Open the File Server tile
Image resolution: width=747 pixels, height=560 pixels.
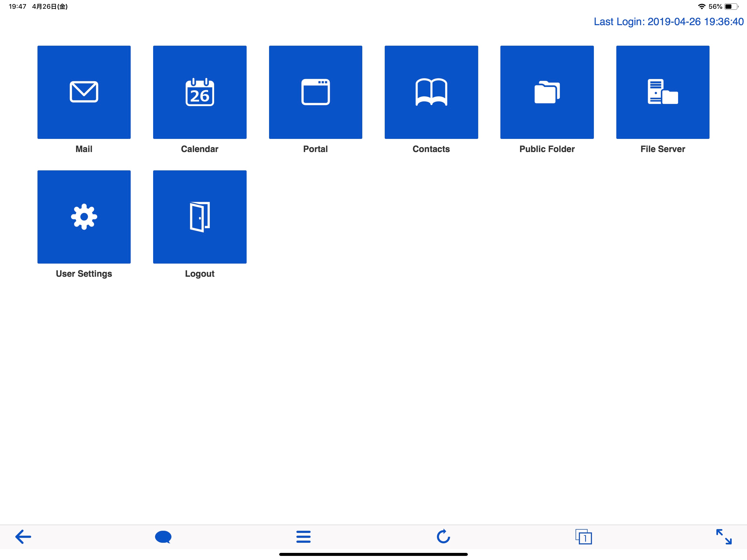663,92
